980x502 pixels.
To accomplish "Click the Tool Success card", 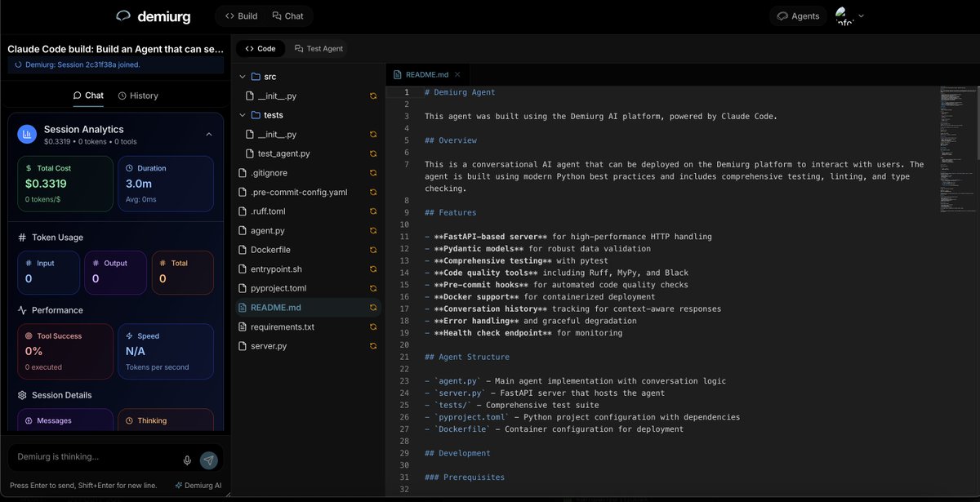I will coord(65,351).
